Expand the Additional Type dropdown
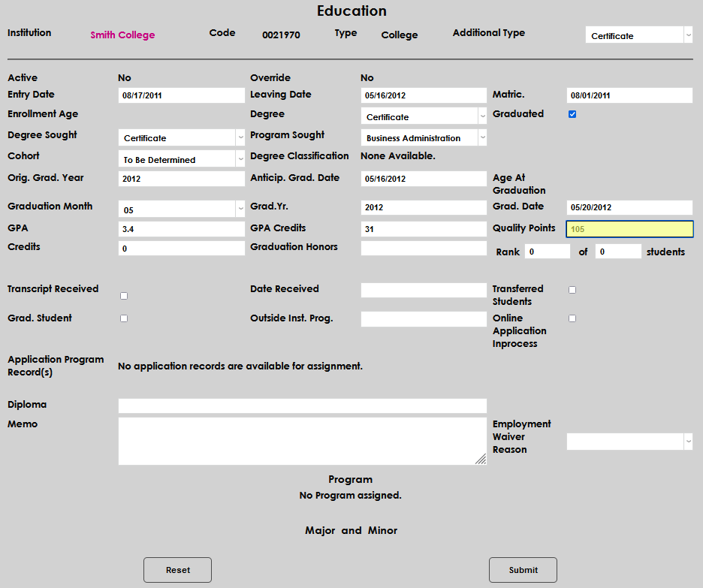 (638, 35)
